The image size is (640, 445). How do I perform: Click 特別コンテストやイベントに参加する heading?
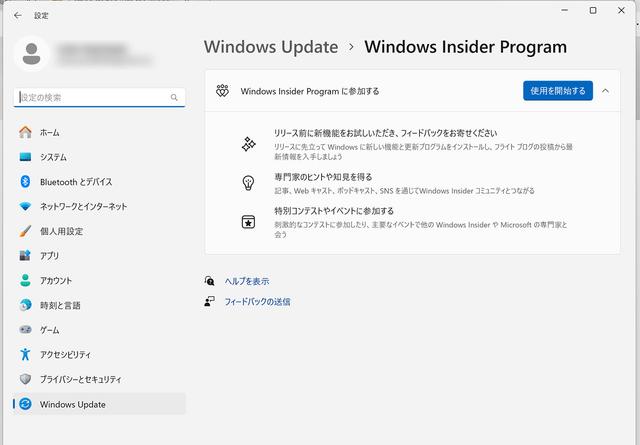pos(334,211)
